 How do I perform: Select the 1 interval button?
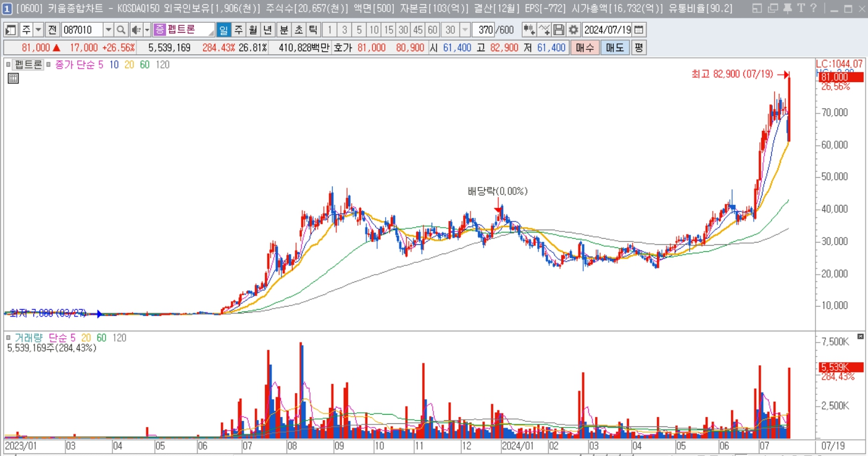(x=330, y=30)
